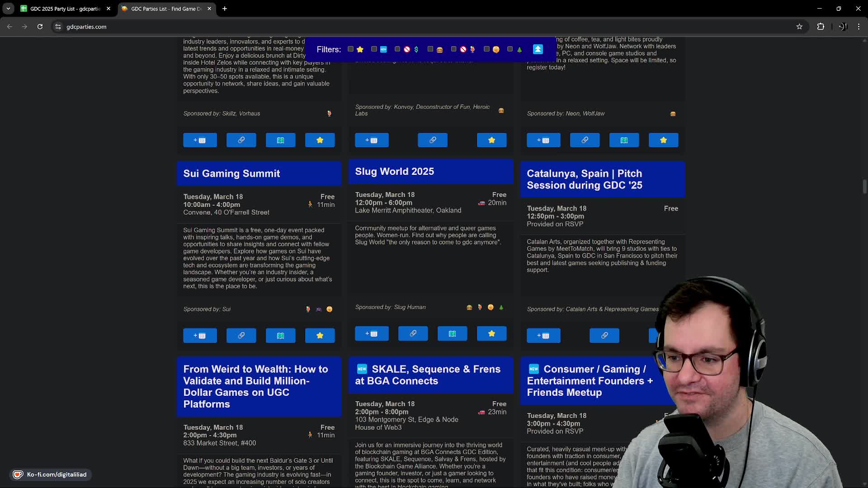Open a new browser tab
Screen dimensions: 868x488
(x=225, y=9)
